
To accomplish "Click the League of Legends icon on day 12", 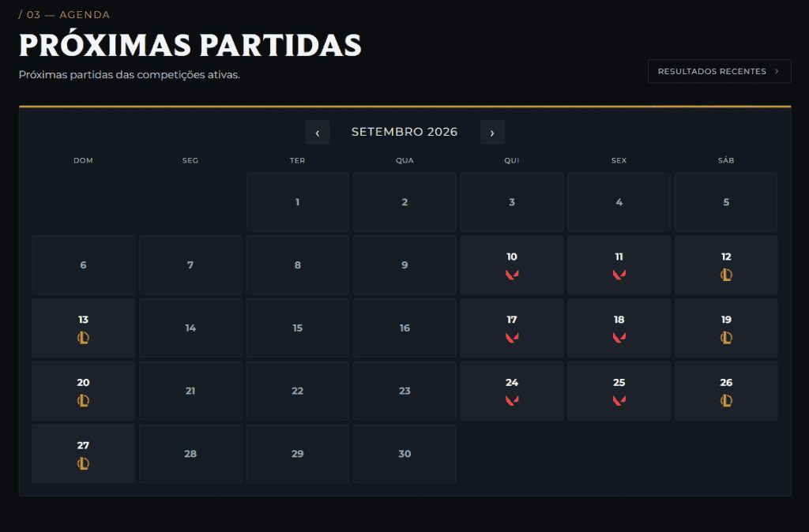I will coord(726,275).
